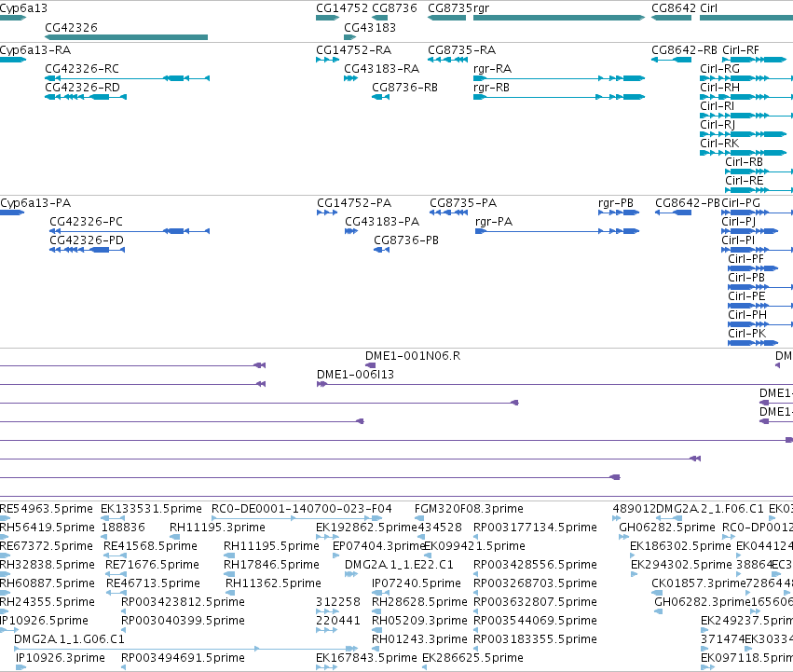
Task: Select the CG8735-RA transcript
Action: pyautogui.click(x=447, y=60)
